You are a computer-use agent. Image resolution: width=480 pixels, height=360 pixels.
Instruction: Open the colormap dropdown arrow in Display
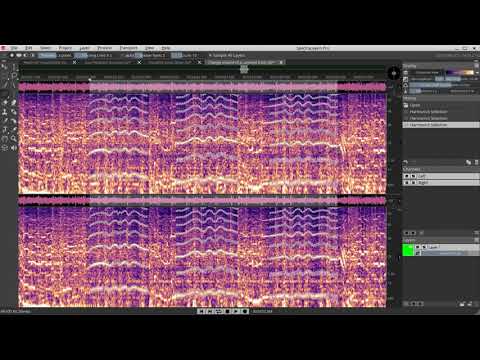(477, 72)
